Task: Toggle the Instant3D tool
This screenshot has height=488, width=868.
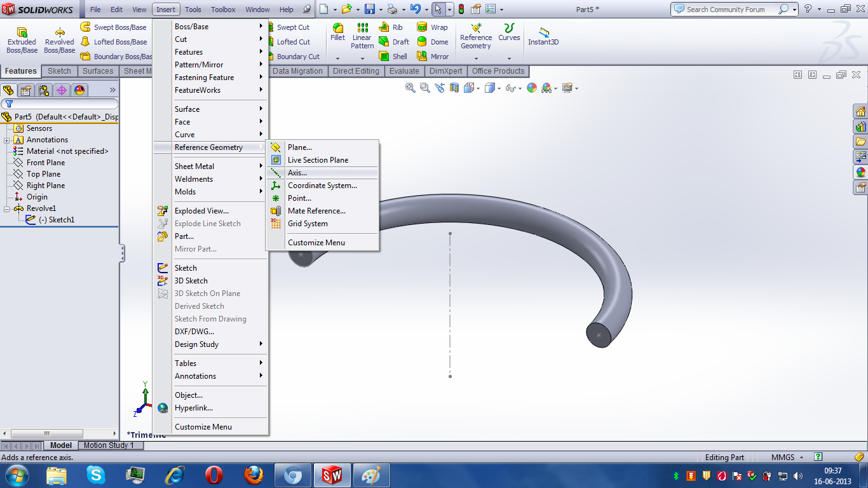Action: [x=543, y=36]
